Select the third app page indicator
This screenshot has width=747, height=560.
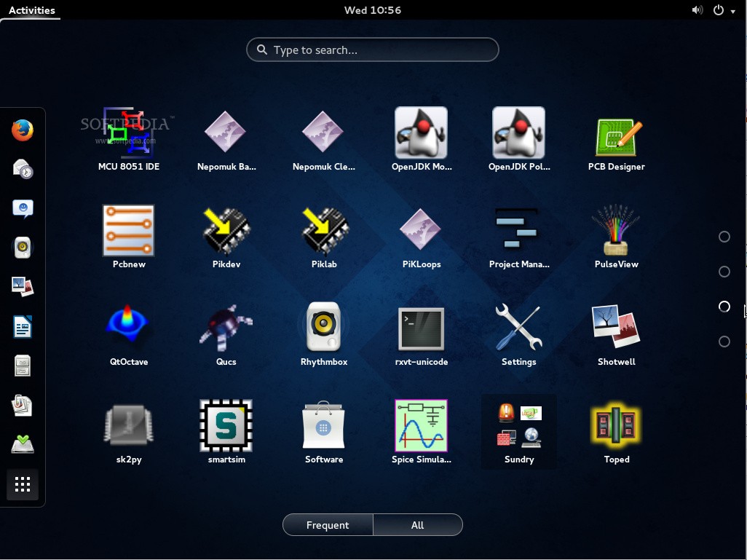(724, 307)
